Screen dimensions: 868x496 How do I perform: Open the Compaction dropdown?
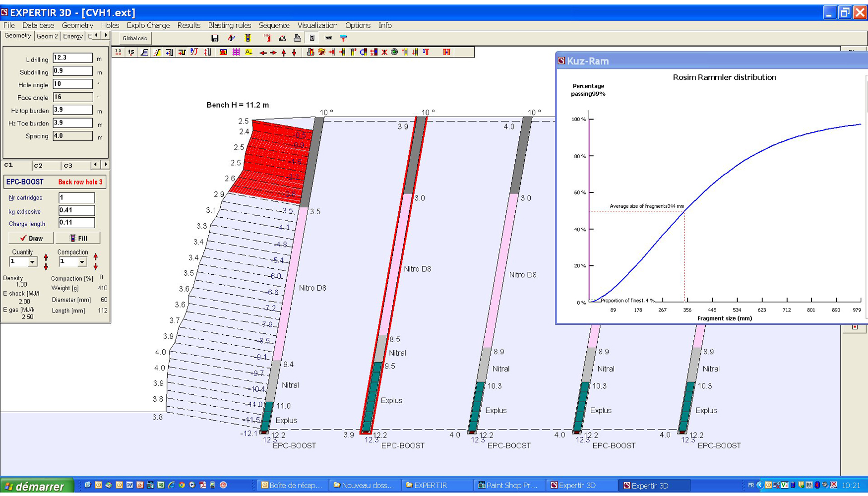(x=82, y=262)
